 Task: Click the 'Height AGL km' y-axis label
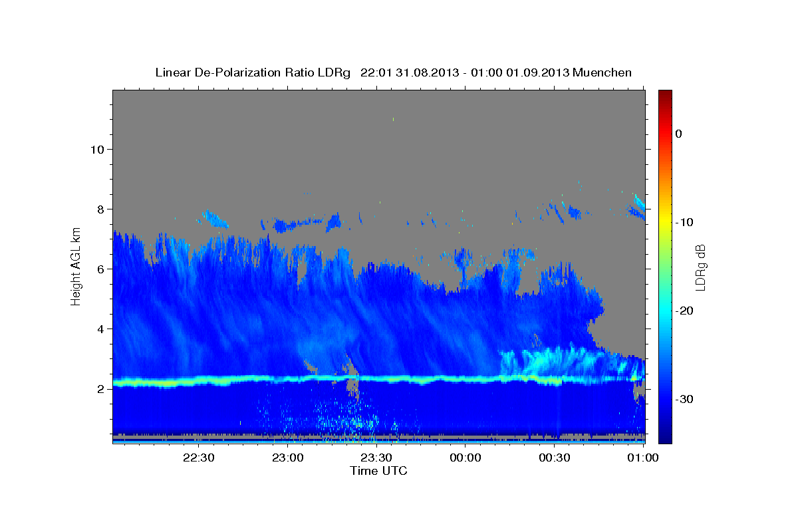pos(76,266)
